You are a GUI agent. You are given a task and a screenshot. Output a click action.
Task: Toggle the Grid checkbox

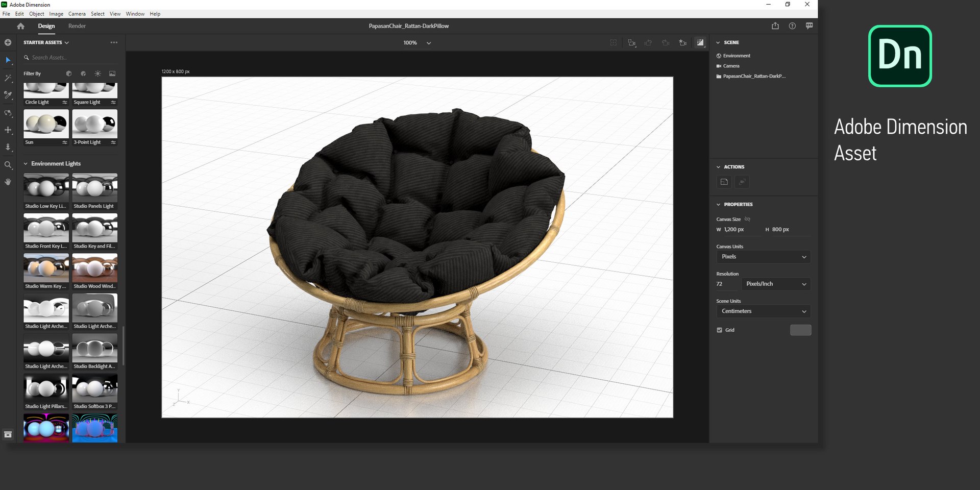[x=719, y=330]
